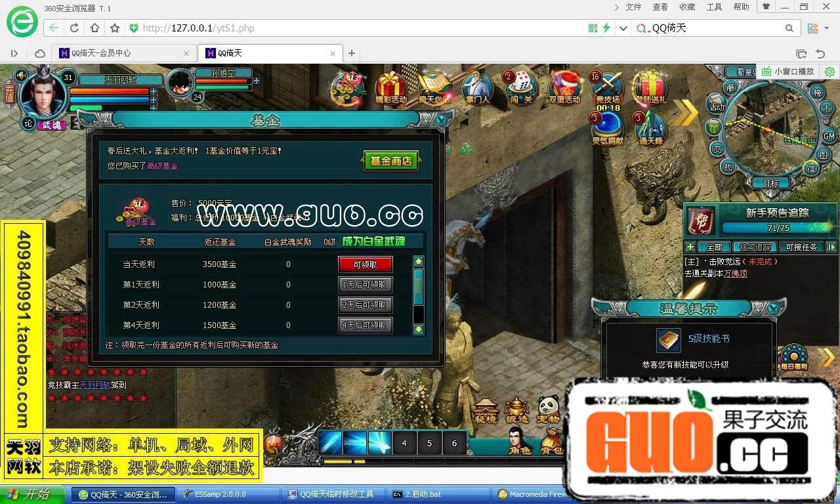The width and height of the screenshot is (840, 504).
Task: Open the 倚天必做 scroll icon
Action: (434, 87)
